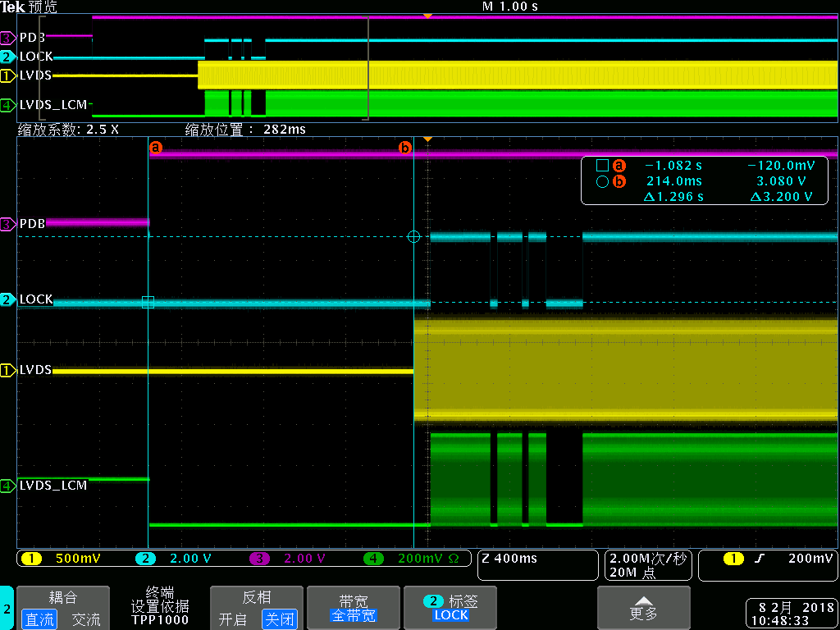Click delta time value 1.296 s
Screen dimensions: 840x630
pos(674,197)
